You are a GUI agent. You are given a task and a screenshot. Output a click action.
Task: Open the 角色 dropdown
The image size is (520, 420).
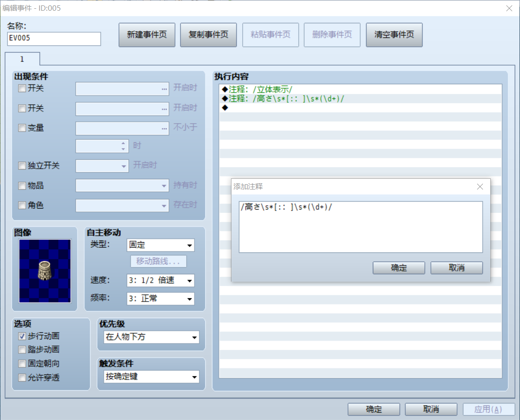tap(122, 206)
